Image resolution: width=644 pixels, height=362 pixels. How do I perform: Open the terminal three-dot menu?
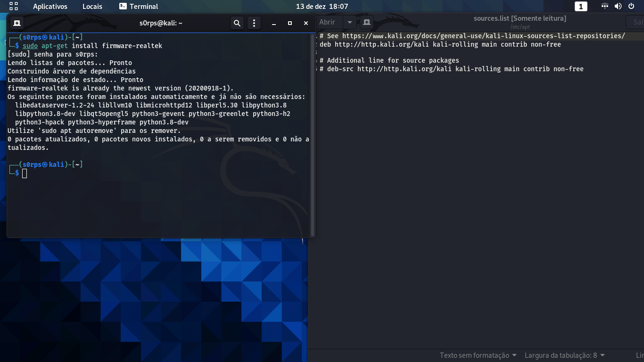(x=254, y=23)
